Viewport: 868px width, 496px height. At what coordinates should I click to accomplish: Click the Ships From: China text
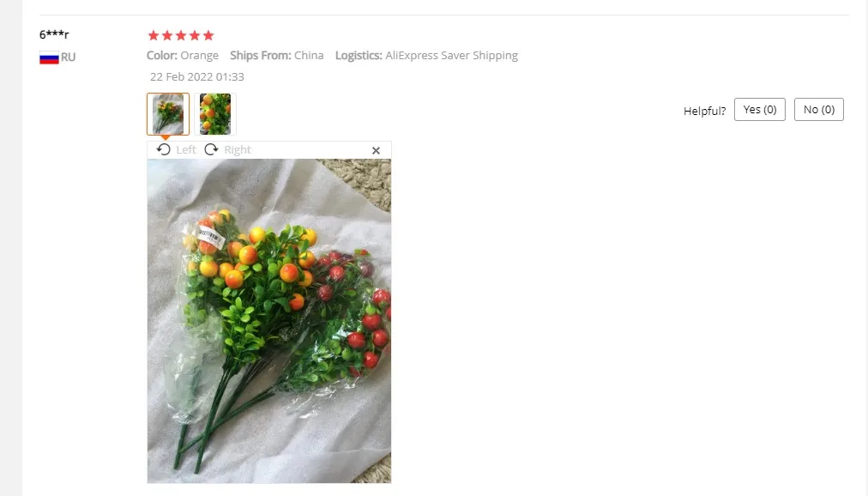click(277, 56)
